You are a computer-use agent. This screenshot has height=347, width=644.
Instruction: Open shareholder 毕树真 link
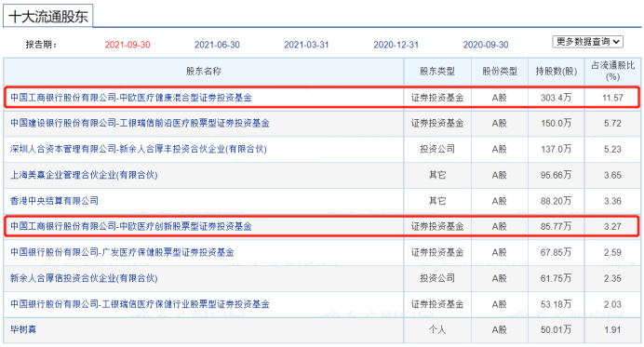click(x=23, y=329)
